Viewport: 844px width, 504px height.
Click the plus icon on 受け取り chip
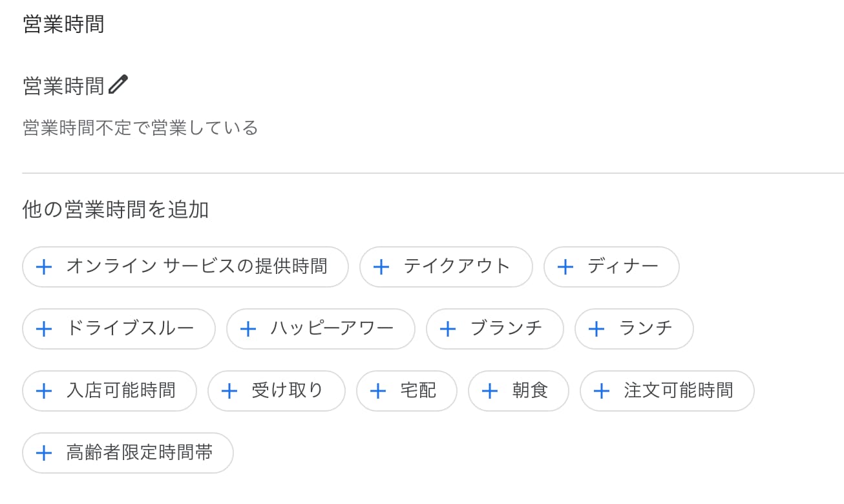tap(229, 391)
